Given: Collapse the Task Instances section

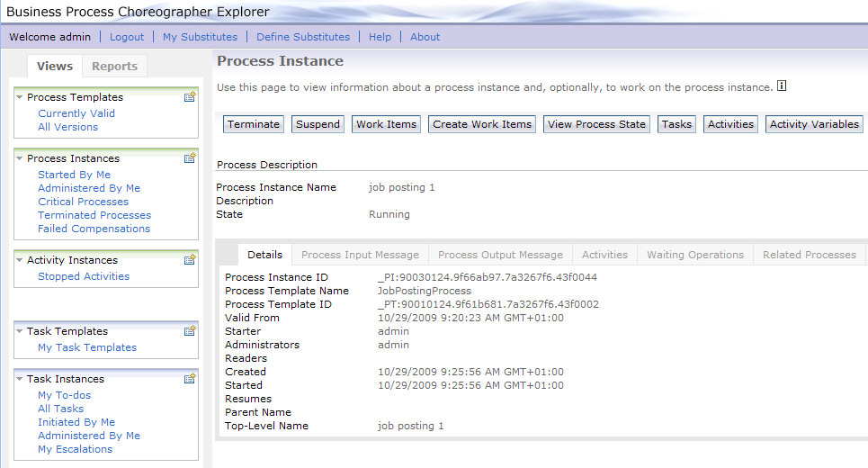Looking at the screenshot, I should tap(20, 379).
